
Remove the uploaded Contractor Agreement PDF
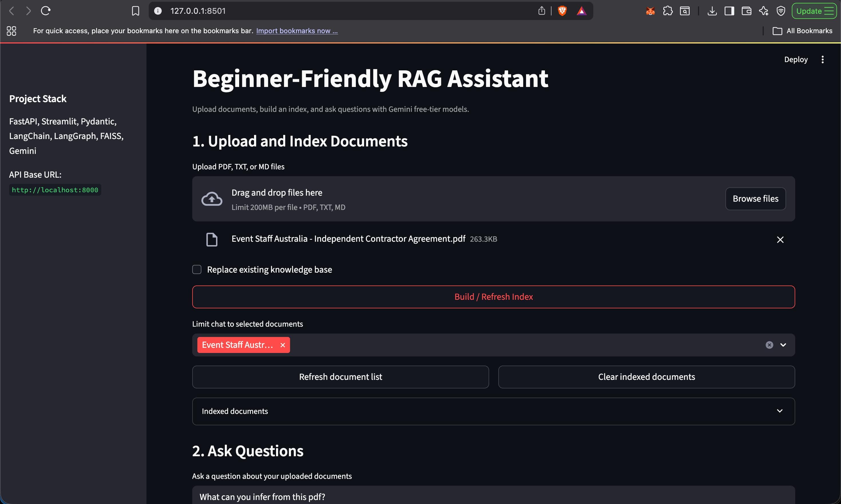[x=780, y=240]
